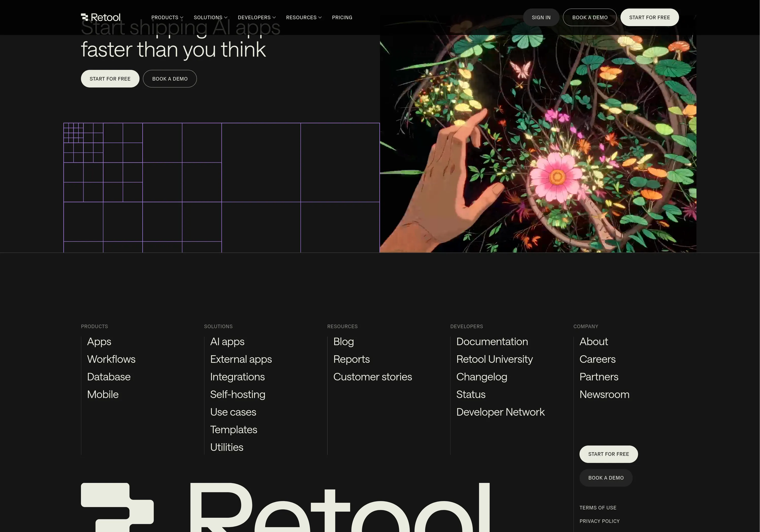Screen dimensions: 760x532
Task: Click Start for Free in the header
Action: tap(650, 17)
